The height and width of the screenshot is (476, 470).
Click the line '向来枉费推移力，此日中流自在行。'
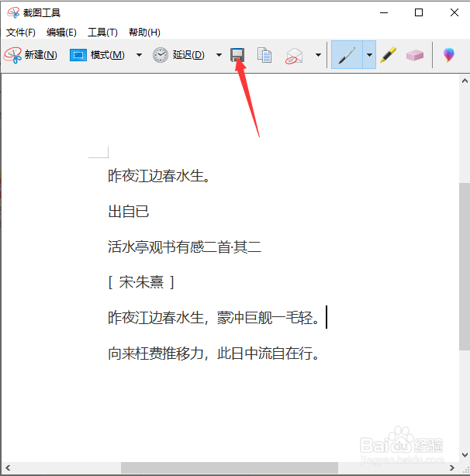point(213,354)
